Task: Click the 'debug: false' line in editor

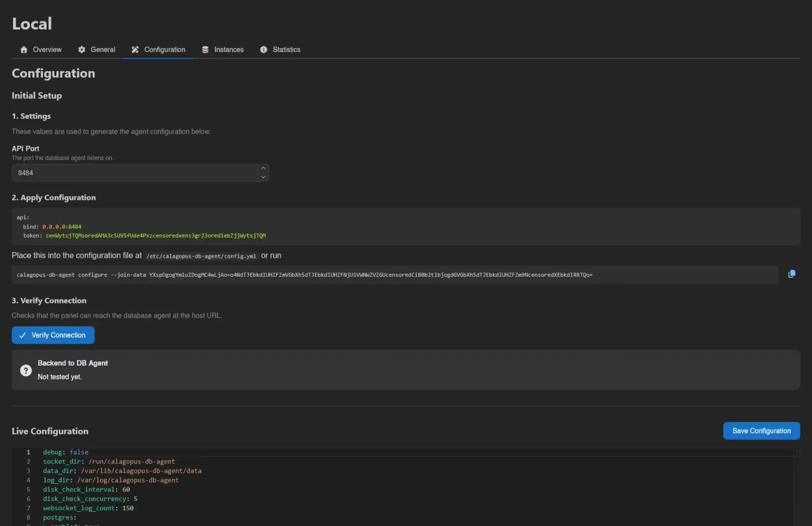Action: click(65, 452)
